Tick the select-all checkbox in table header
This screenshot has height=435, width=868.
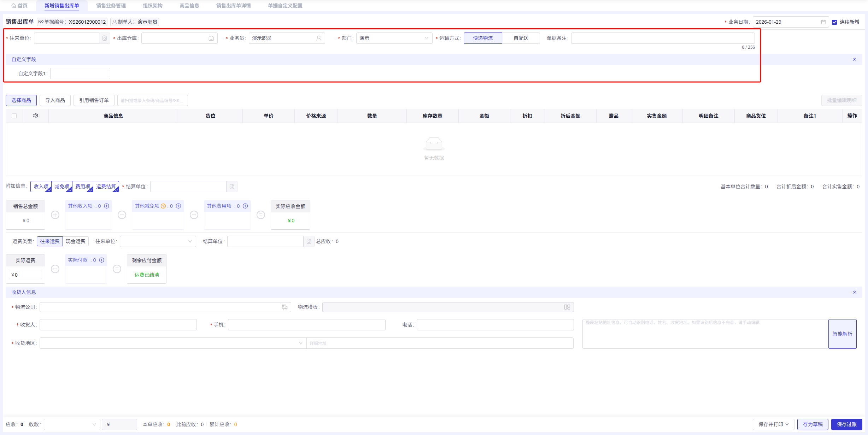[x=14, y=116]
